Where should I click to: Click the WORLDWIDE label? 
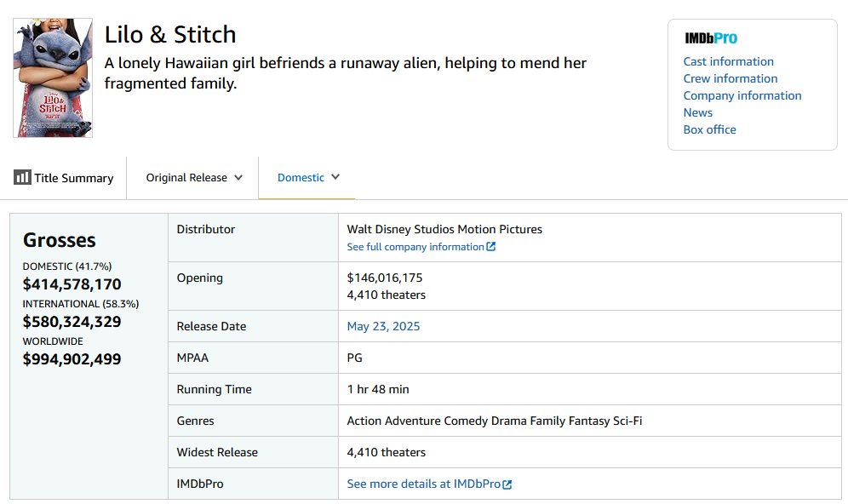[x=53, y=341]
